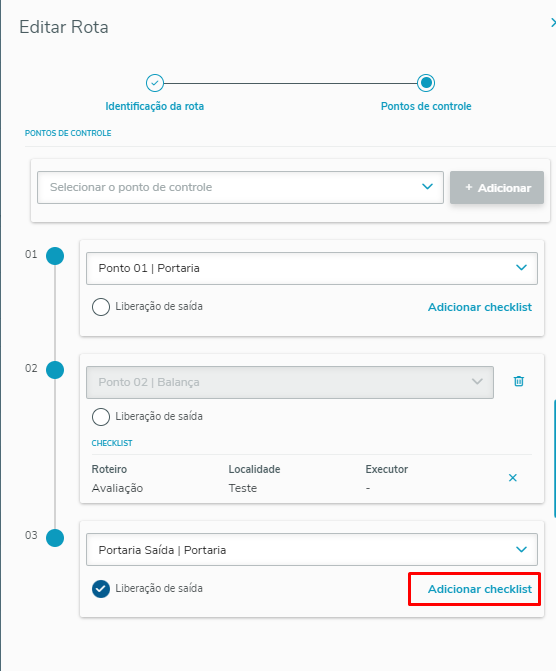Click the route marker dot for point 02

click(55, 370)
